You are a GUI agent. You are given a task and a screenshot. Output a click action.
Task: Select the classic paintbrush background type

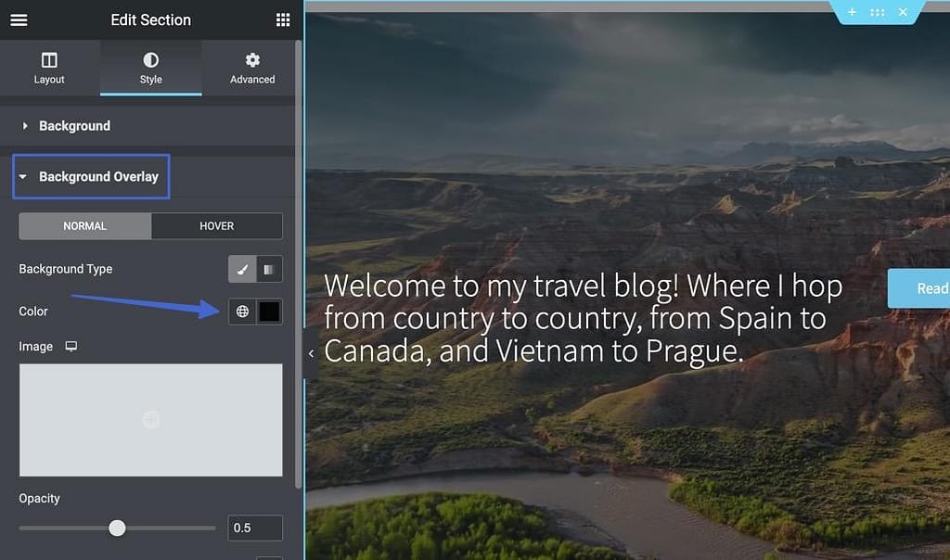[x=242, y=269]
